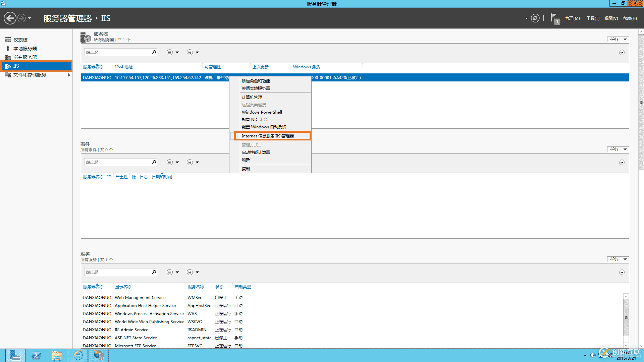Click the back navigation arrow
The height and width of the screenshot is (362, 644).
point(10,18)
